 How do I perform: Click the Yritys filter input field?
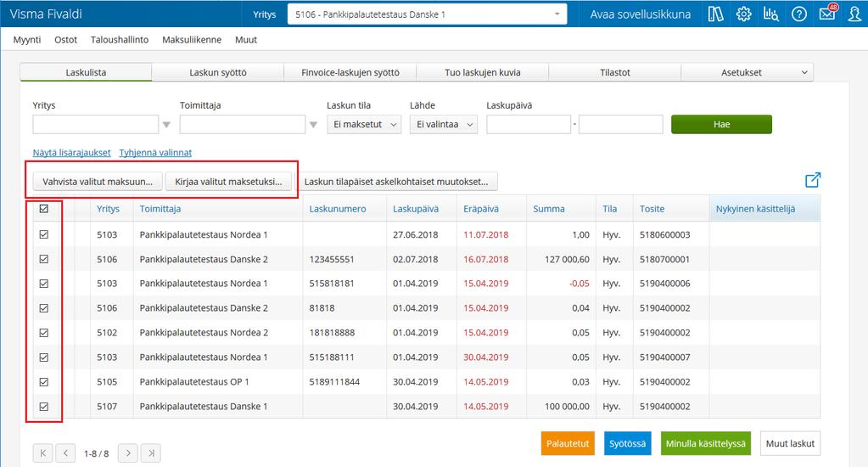pyautogui.click(x=96, y=125)
